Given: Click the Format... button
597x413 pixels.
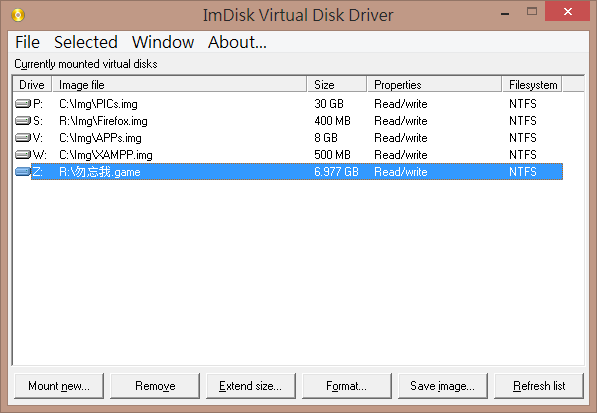Looking at the screenshot, I should [x=347, y=386].
